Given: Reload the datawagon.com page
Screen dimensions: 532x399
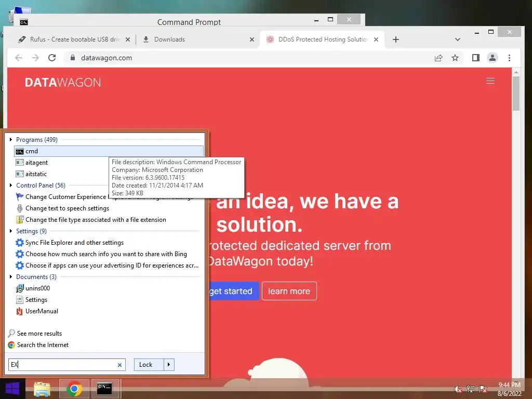Looking at the screenshot, I should pyautogui.click(x=52, y=58).
